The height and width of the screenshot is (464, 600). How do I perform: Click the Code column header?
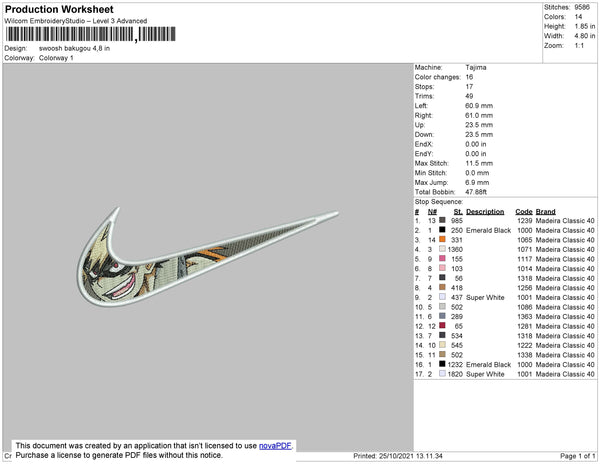523,212
